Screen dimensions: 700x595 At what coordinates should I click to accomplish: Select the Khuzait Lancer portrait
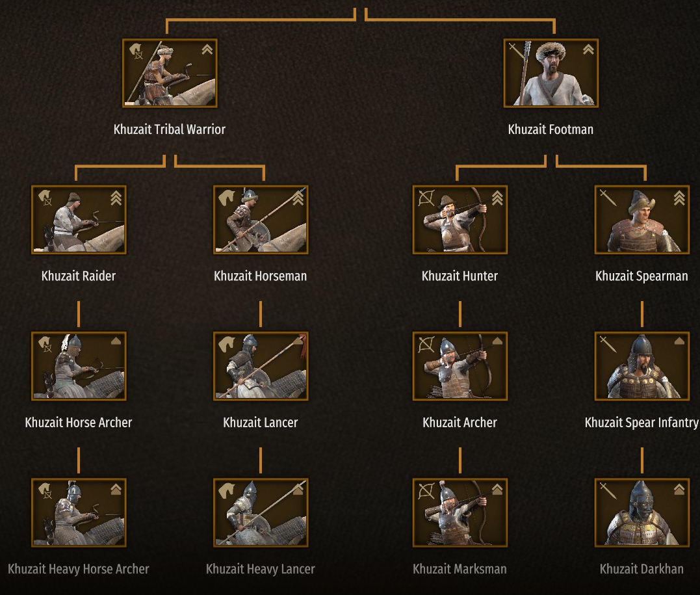click(261, 366)
